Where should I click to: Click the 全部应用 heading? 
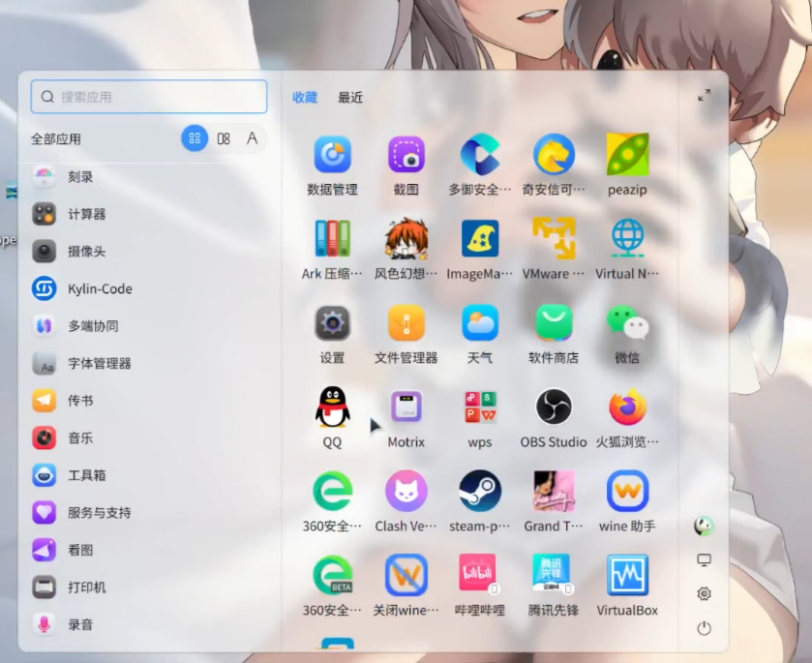click(x=56, y=138)
